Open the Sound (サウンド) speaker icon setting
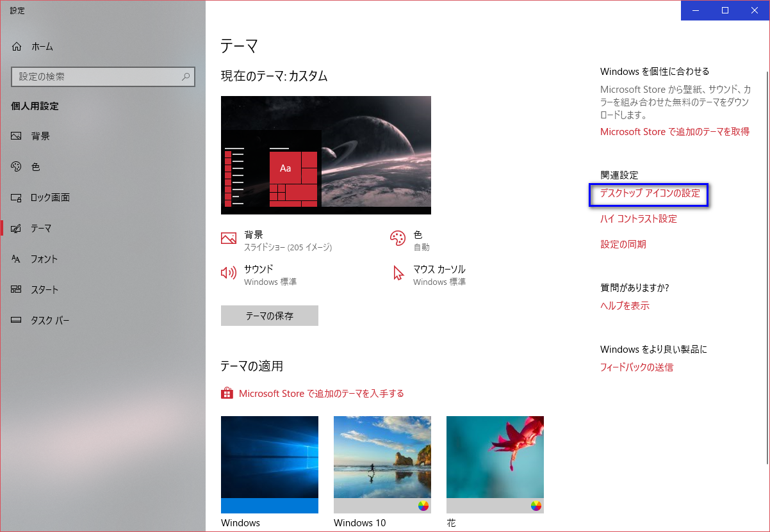 pyautogui.click(x=229, y=273)
